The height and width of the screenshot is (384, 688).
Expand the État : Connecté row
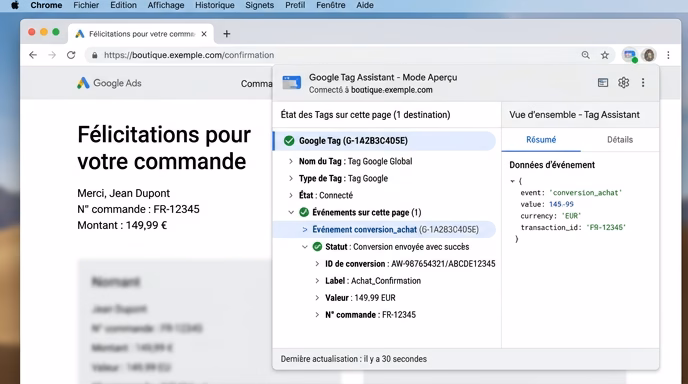[290, 195]
